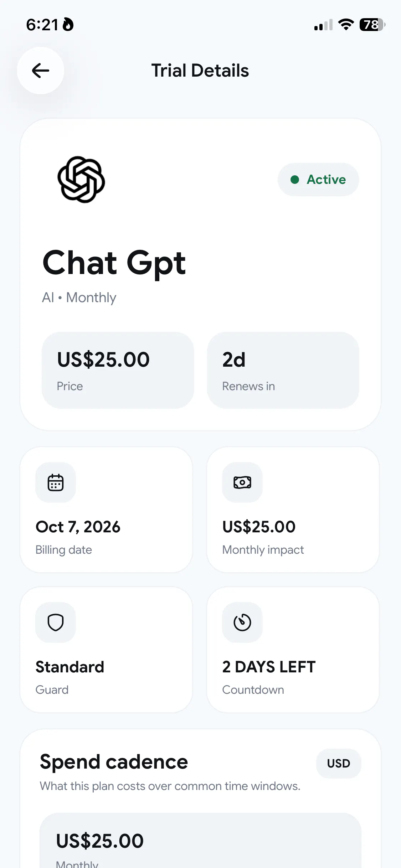Open the USD currency selector
The width and height of the screenshot is (401, 868).
tap(339, 763)
